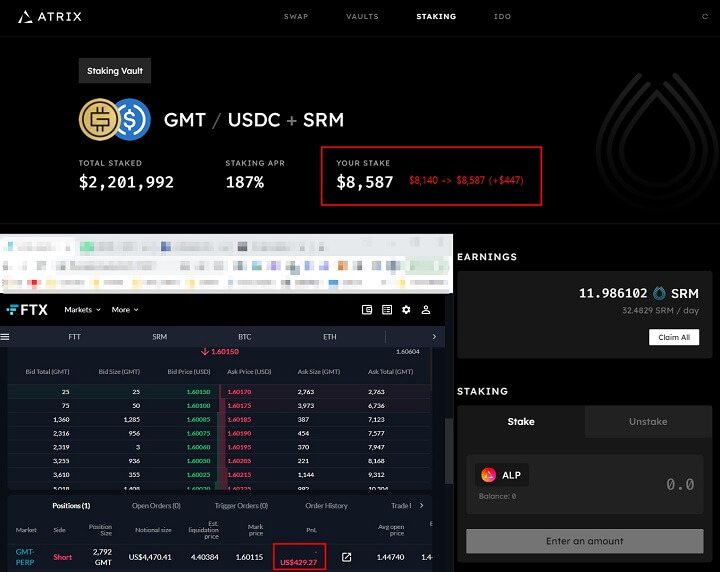Image resolution: width=720 pixels, height=572 pixels.
Task: Open the SWAP page
Action: tap(296, 17)
